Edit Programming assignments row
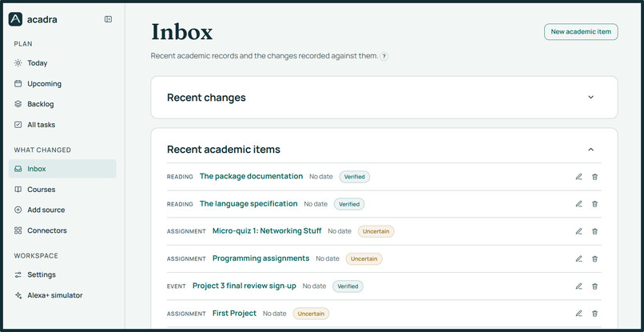Viewport: 644px width, 332px height. [x=578, y=258]
